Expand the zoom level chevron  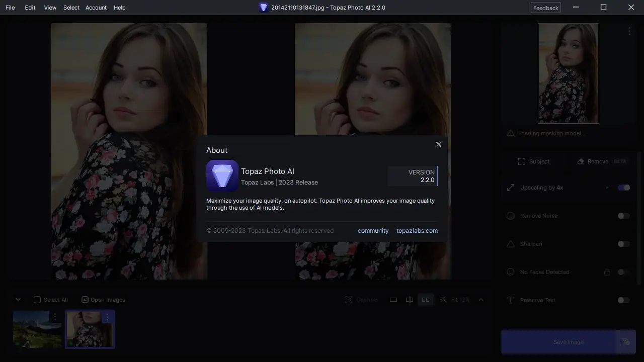481,300
